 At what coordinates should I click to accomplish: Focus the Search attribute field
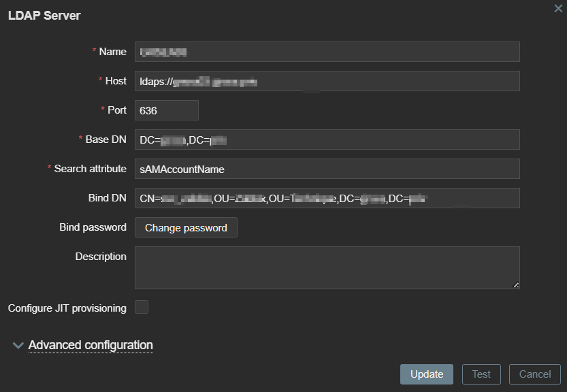click(x=327, y=169)
